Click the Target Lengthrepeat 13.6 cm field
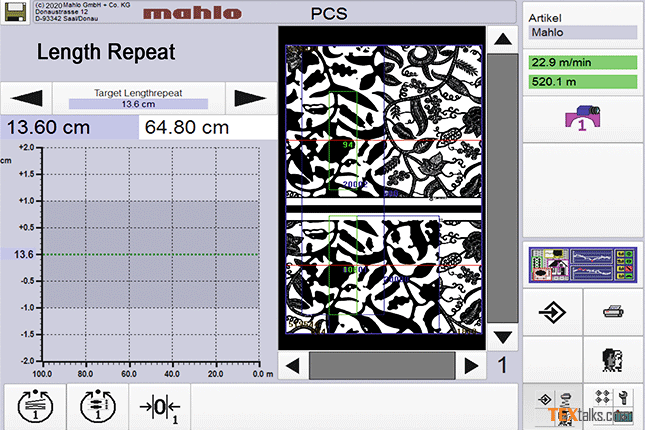645x430 pixels. 136,98
